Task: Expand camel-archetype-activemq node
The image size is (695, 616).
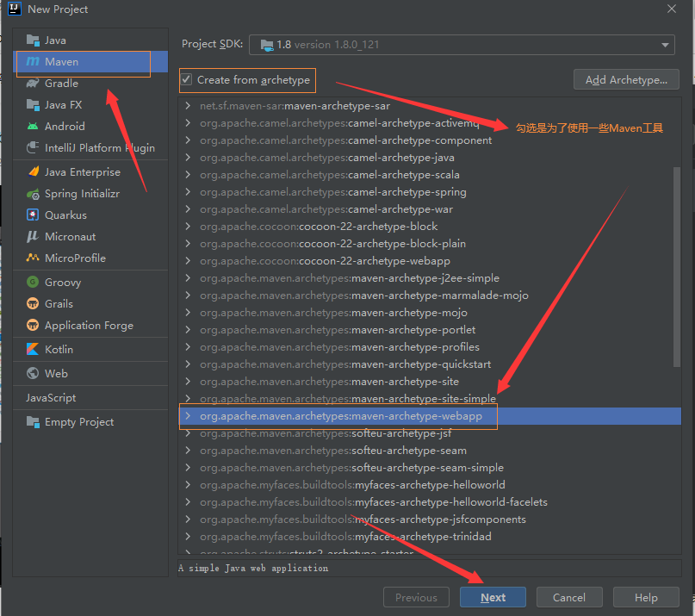Action: (x=188, y=123)
